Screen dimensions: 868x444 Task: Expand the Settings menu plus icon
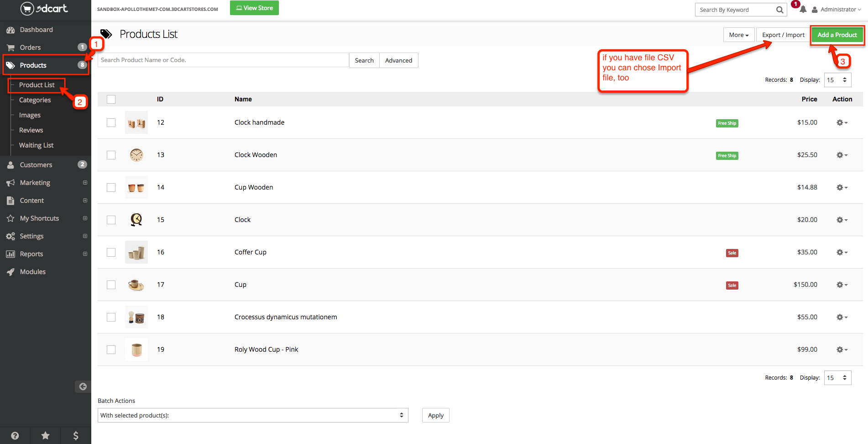(x=85, y=236)
